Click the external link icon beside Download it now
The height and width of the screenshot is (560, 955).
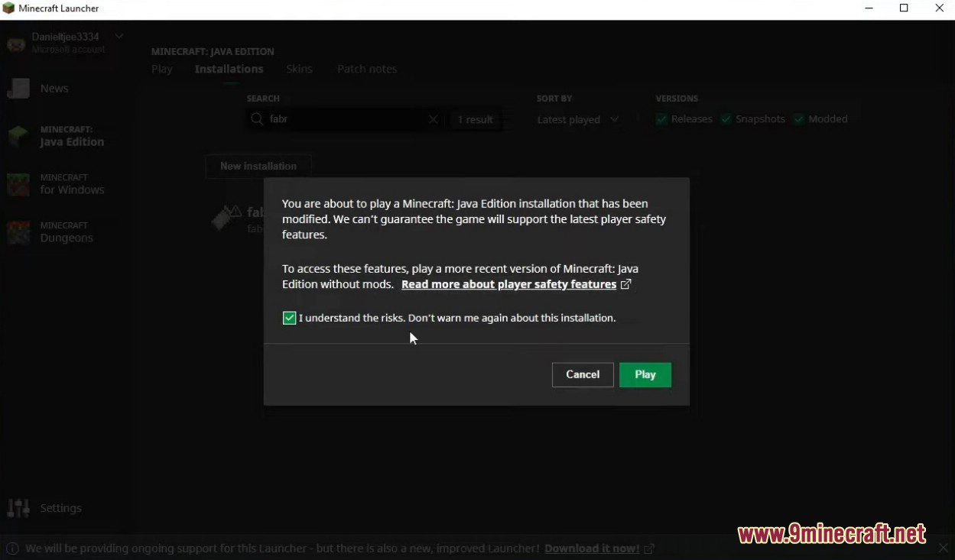tap(649, 549)
